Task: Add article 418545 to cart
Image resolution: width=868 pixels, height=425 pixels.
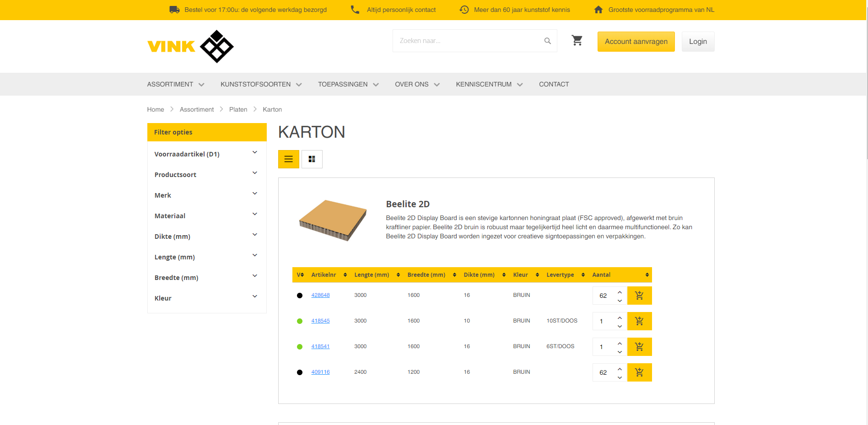Action: point(639,321)
